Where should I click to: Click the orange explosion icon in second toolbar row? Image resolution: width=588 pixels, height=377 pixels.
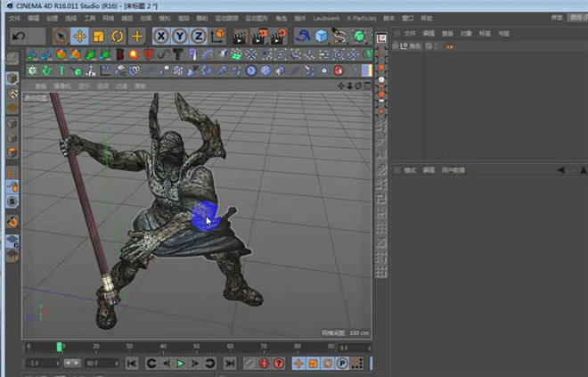[134, 54]
